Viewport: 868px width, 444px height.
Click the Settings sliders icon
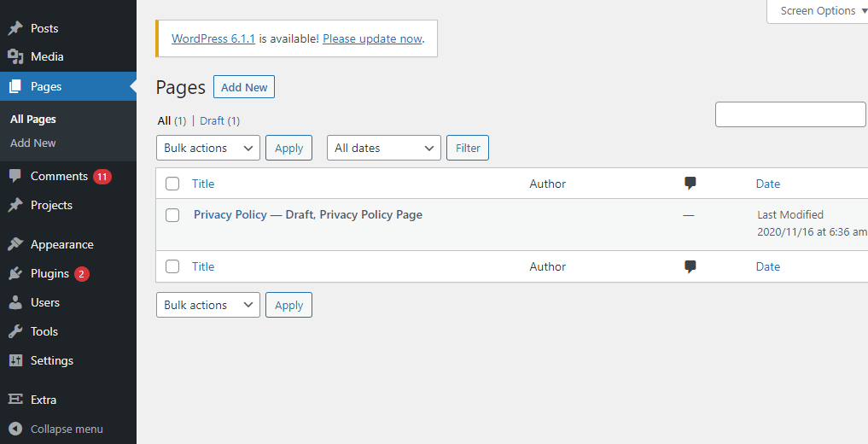click(x=15, y=360)
